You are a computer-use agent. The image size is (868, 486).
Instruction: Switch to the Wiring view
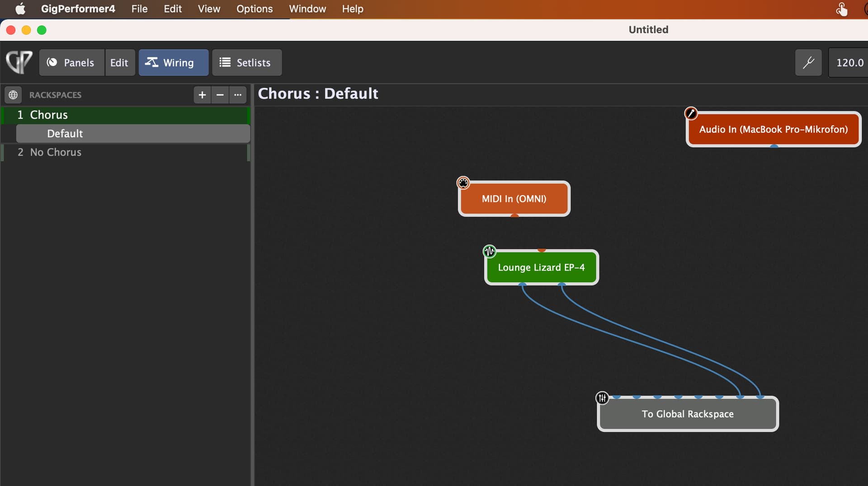(x=174, y=63)
